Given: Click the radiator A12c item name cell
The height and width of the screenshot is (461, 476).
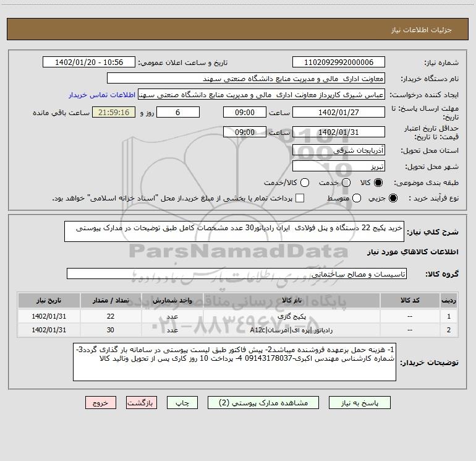Looking at the screenshot, I should coord(291,330).
